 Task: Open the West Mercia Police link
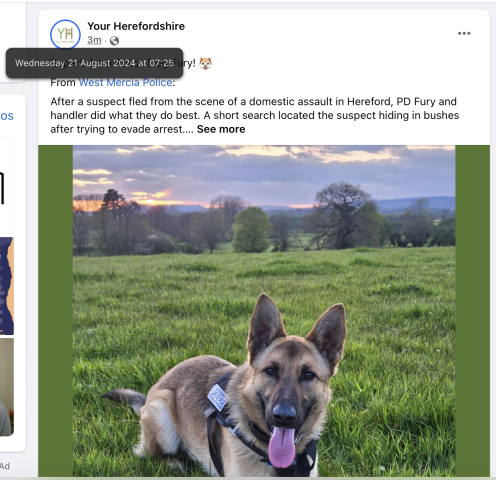coord(125,82)
